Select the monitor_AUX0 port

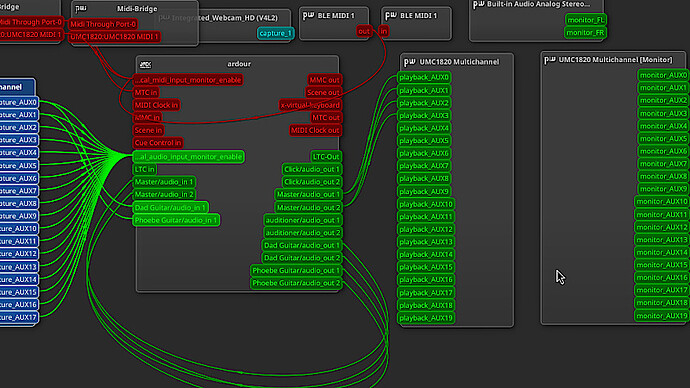coord(663,75)
